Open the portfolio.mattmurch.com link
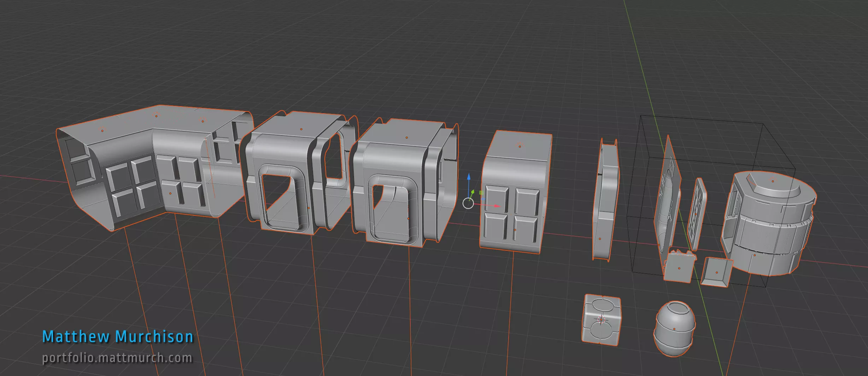868x376 pixels. [x=117, y=358]
